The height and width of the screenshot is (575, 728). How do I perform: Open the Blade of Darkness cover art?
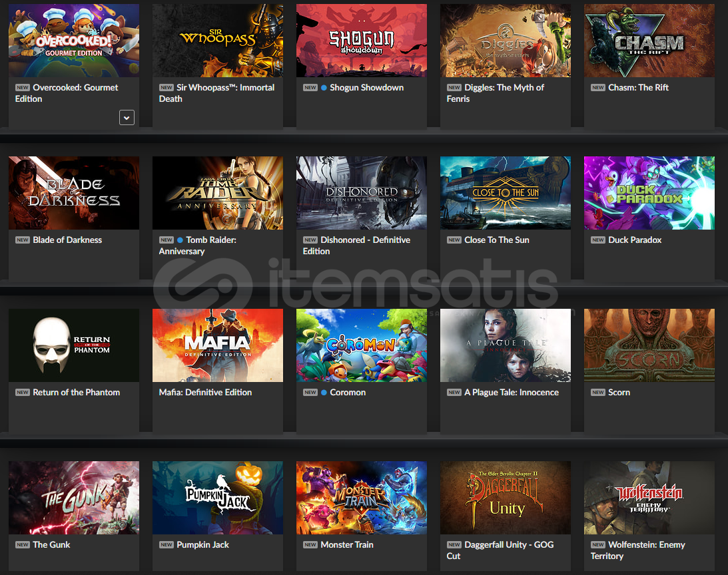74,193
